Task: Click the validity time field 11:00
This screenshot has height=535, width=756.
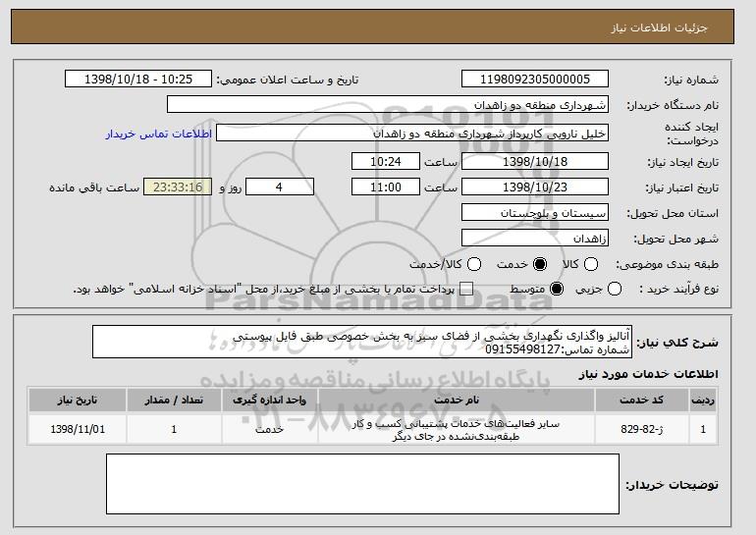Action: pyautogui.click(x=386, y=187)
